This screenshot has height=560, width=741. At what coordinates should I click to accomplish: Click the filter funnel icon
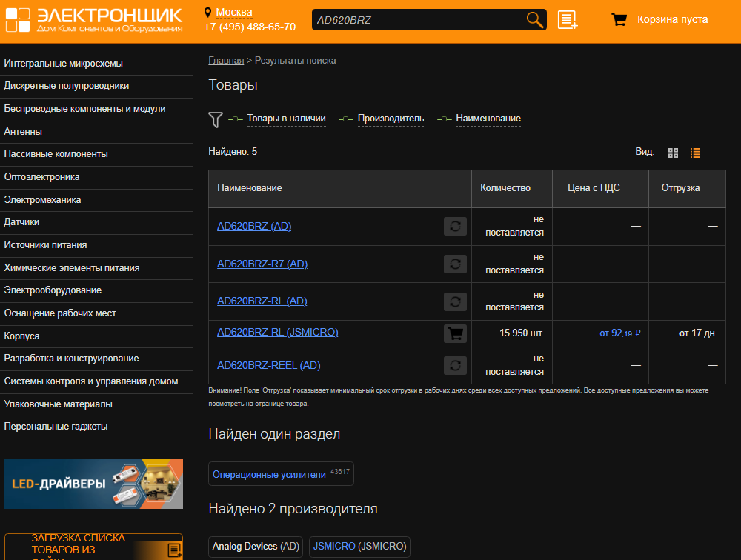216,119
